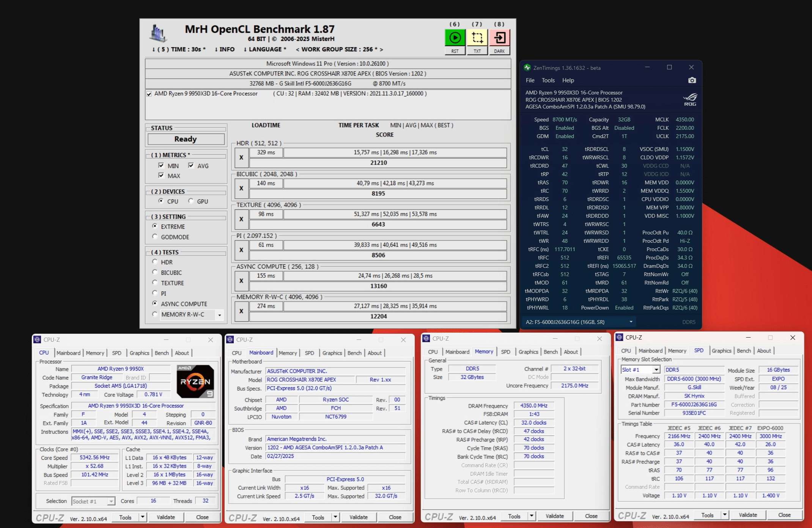Switch to Bench tab in CPU-Z CPU window
Screen dimensions: 812x528
[x=162, y=353]
